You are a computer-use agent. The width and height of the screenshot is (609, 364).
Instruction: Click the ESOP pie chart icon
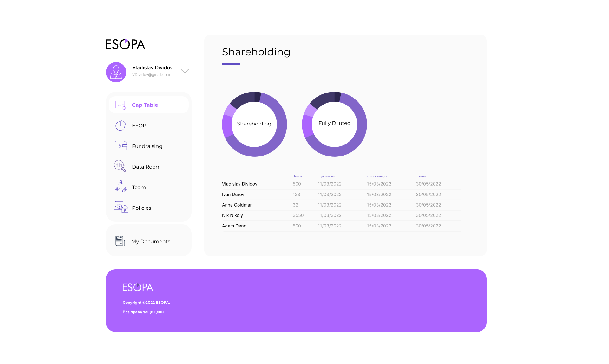[x=121, y=125]
